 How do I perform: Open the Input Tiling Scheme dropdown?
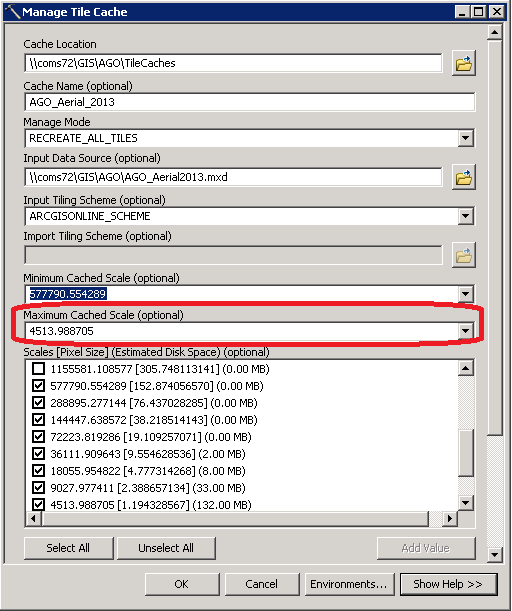tap(465, 216)
